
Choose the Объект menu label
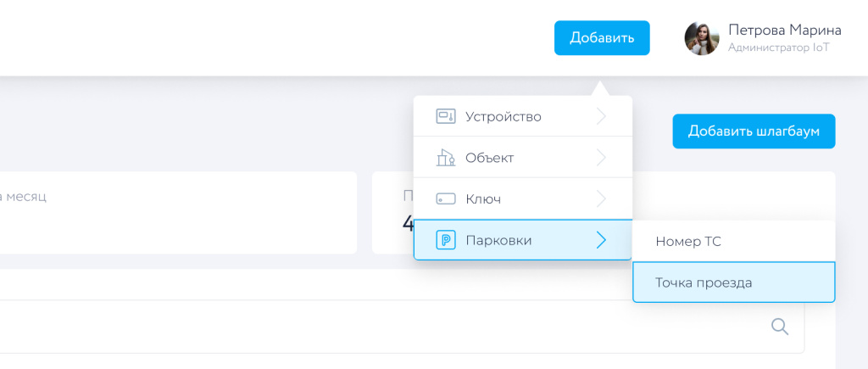tap(489, 158)
